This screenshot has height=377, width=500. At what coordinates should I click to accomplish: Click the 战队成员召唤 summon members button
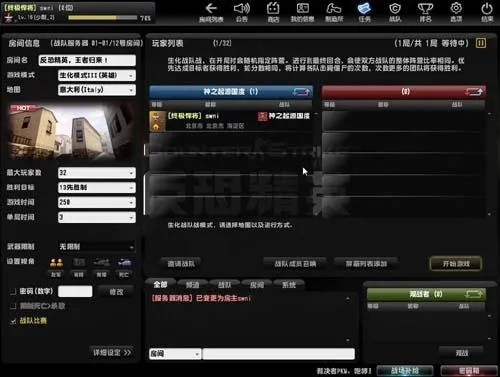295,264
